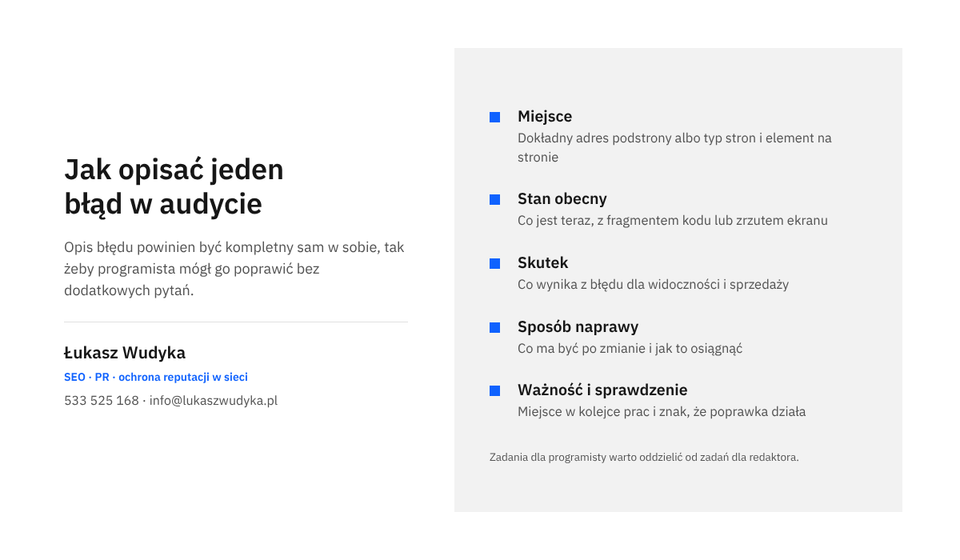Click the blue square bullet beside Miejsce
Viewport: 960px width, 560px height.
point(494,117)
